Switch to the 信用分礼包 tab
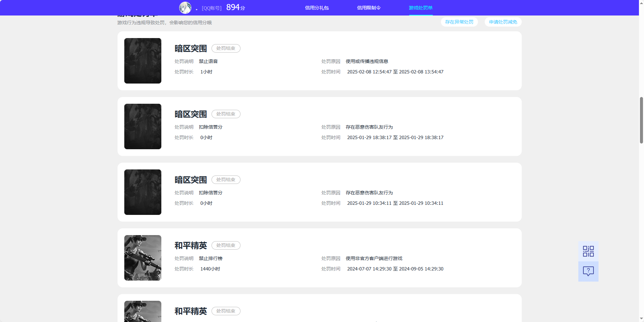Image resolution: width=644 pixels, height=322 pixels. (316, 7)
